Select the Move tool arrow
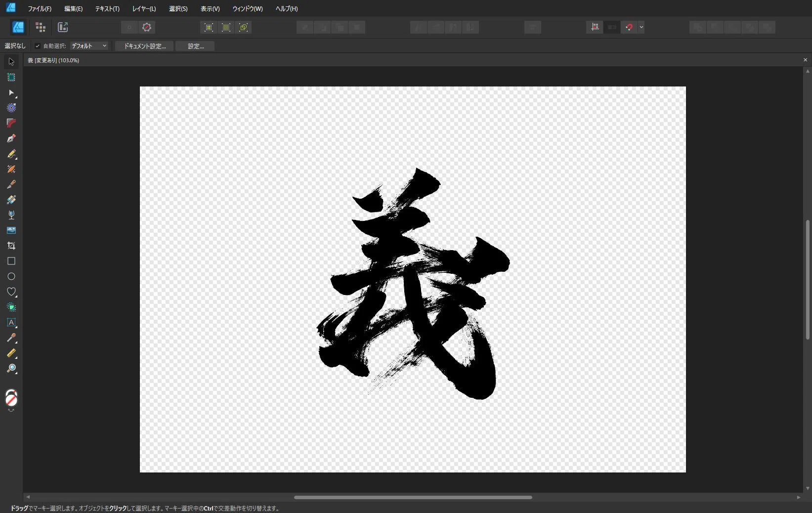The image size is (812, 513). 11,62
